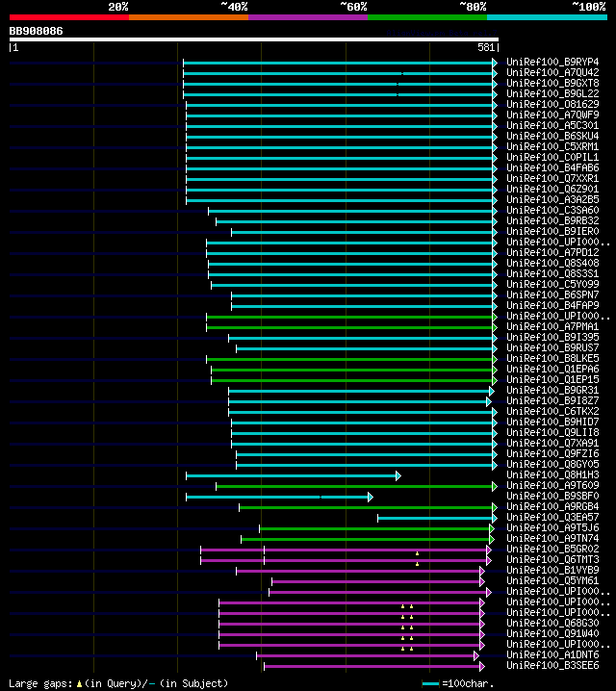The height and width of the screenshot is (691, 616).
Task: Click the green ~80% identity legend segment
Action: pyautogui.click(x=427, y=17)
